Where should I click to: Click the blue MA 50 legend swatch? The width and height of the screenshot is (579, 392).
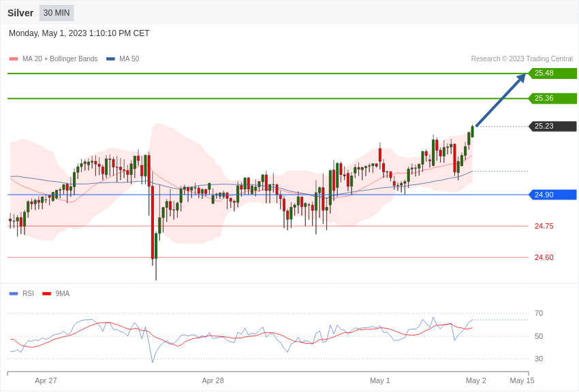[x=110, y=59]
